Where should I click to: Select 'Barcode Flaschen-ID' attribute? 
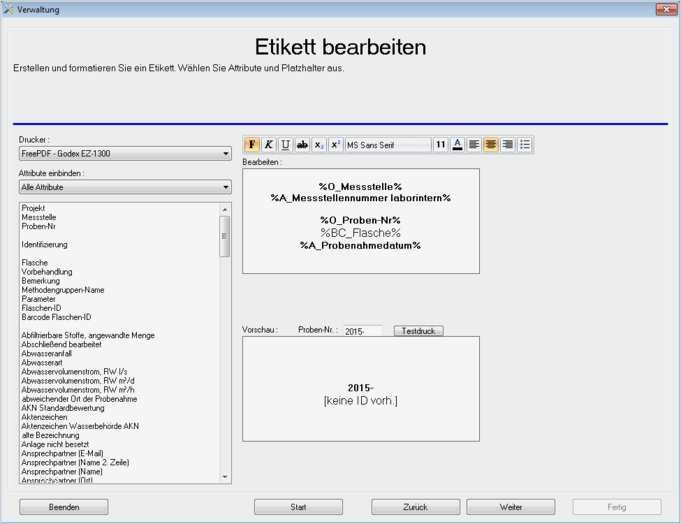pyautogui.click(x=56, y=317)
